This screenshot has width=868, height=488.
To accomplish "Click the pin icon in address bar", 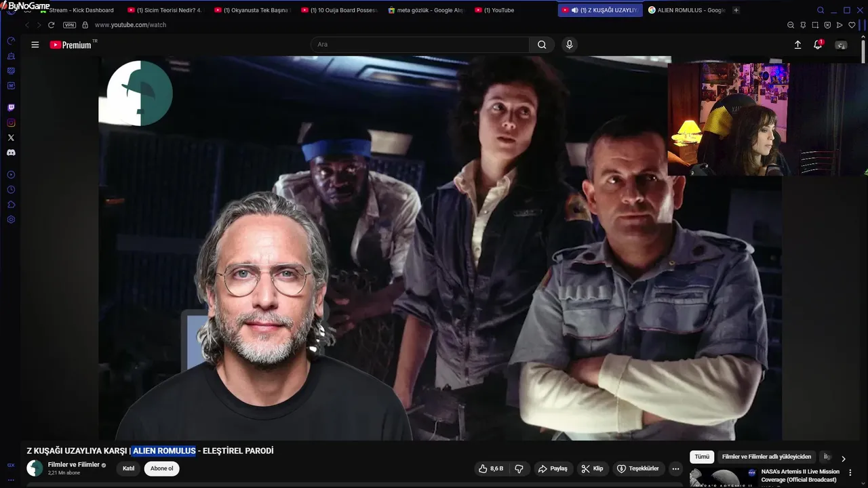I will 803,25.
